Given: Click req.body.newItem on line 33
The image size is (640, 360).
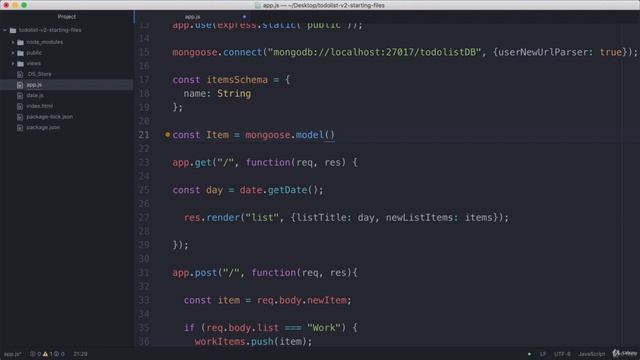Looking at the screenshot, I should click(302, 300).
